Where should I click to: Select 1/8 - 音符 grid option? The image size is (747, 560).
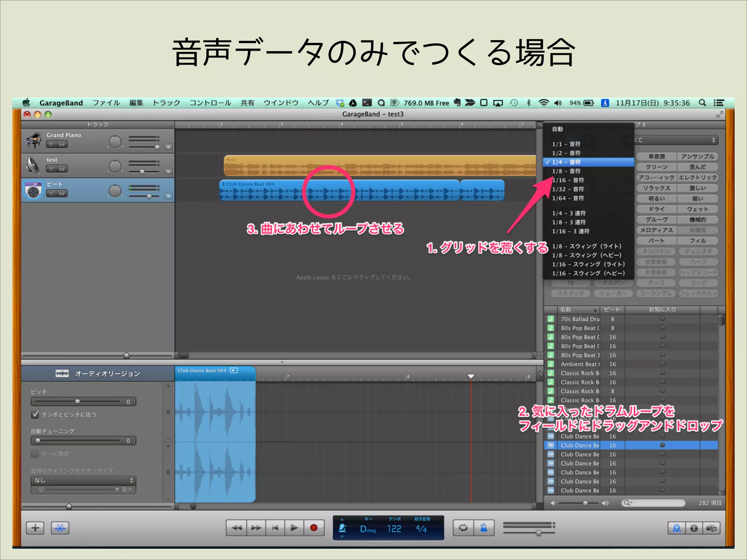click(588, 171)
